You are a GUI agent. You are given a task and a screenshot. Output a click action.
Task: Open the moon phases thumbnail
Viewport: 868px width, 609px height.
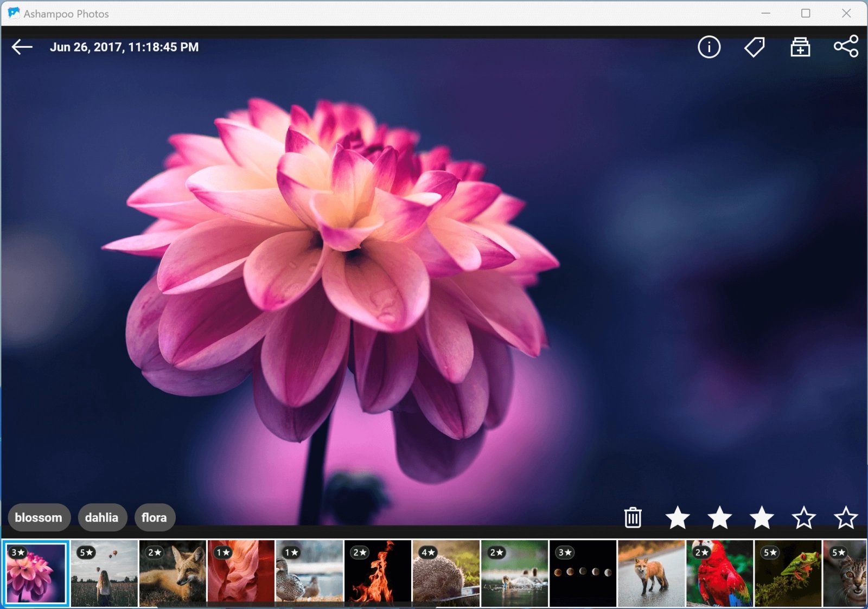[583, 573]
